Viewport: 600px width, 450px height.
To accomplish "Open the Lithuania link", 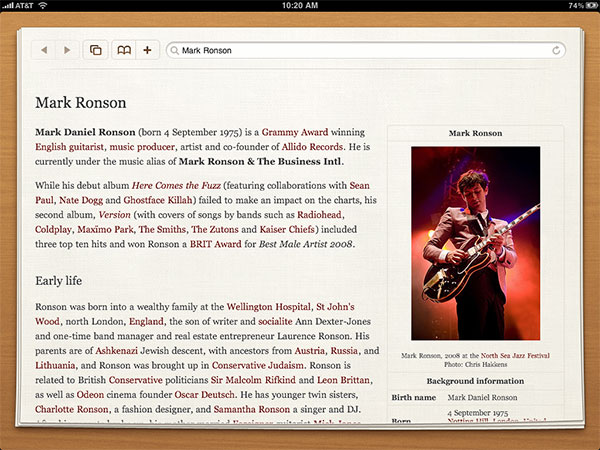I will tap(55, 365).
